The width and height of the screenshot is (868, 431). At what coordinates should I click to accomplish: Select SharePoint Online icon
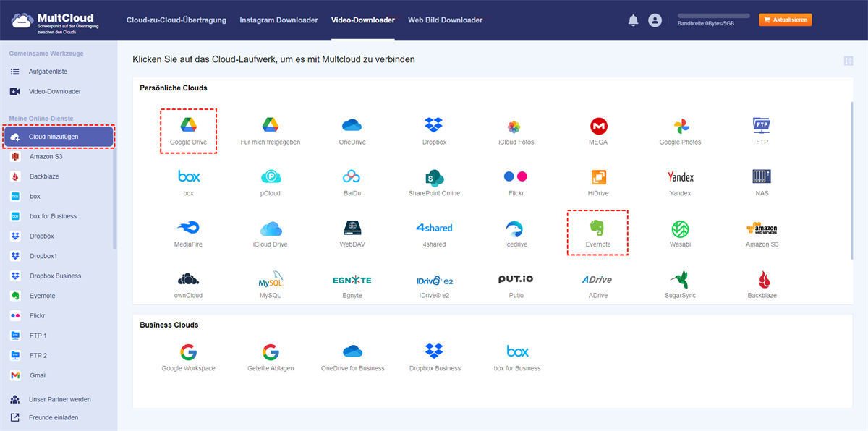[x=434, y=177]
